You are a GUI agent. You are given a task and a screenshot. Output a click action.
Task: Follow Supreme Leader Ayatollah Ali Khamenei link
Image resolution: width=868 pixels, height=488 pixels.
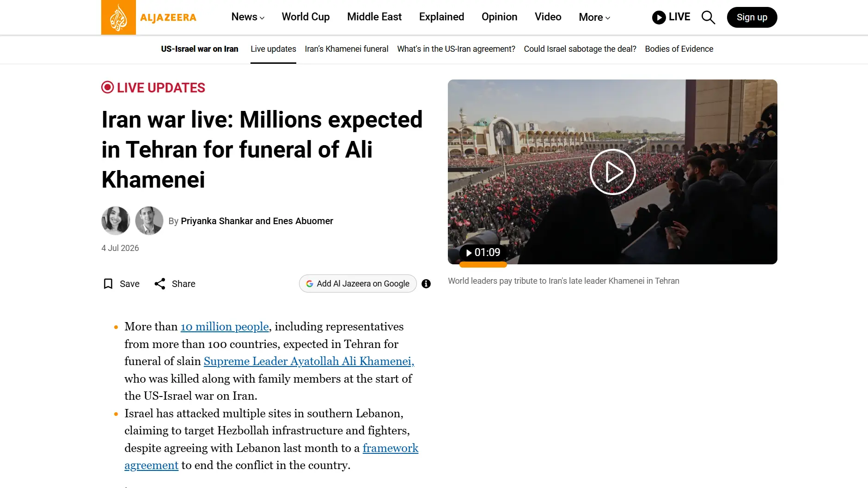pos(309,361)
